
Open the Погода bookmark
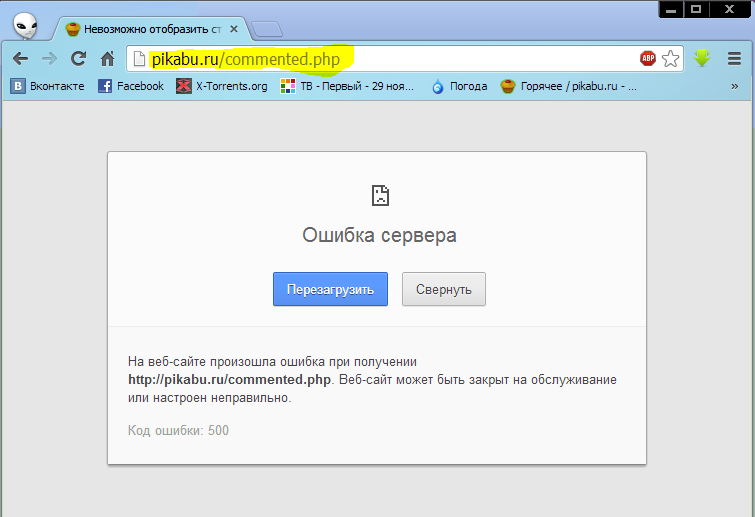[459, 86]
